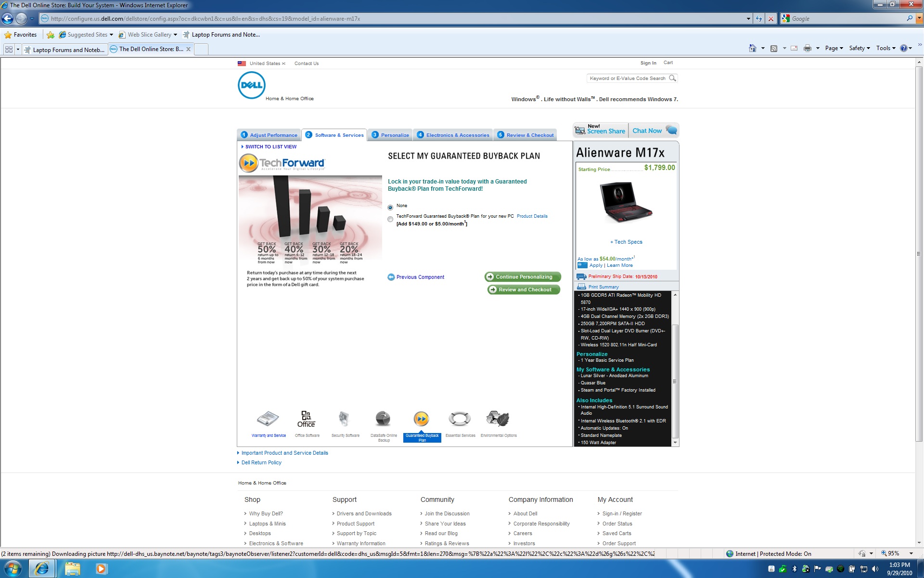Open the Warranty and Service icon
This screenshot has height=578, width=924.
[x=268, y=419]
